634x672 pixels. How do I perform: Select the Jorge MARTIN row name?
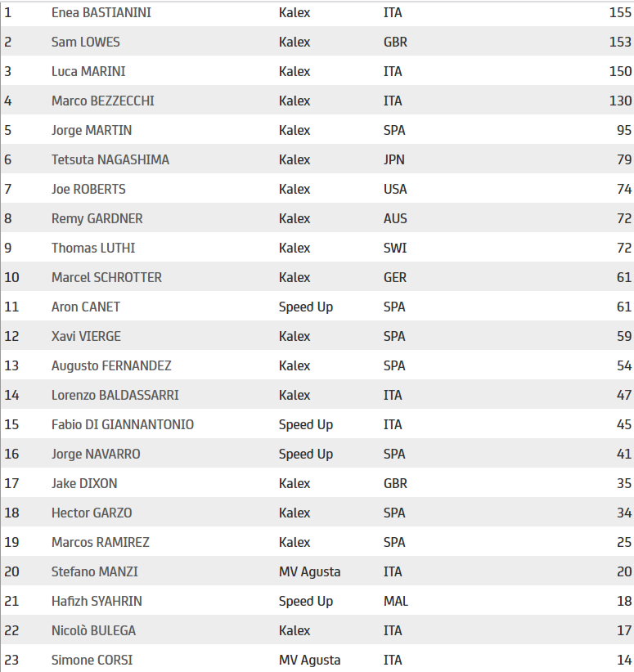(x=92, y=131)
